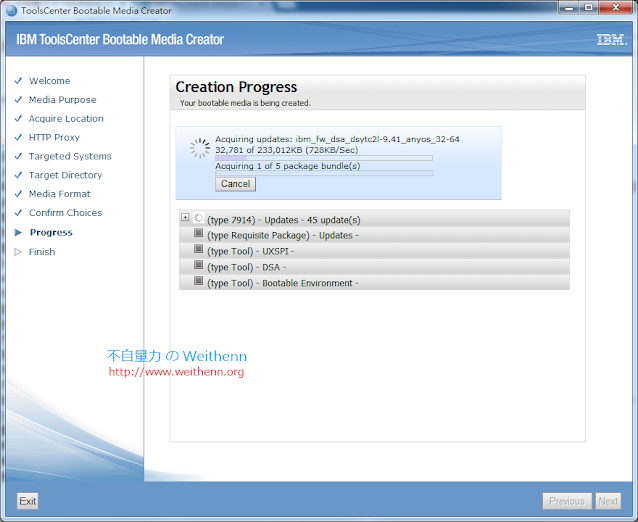The image size is (638, 522).
Task: Click the loading spinner in acquiring panel
Action: 200,148
